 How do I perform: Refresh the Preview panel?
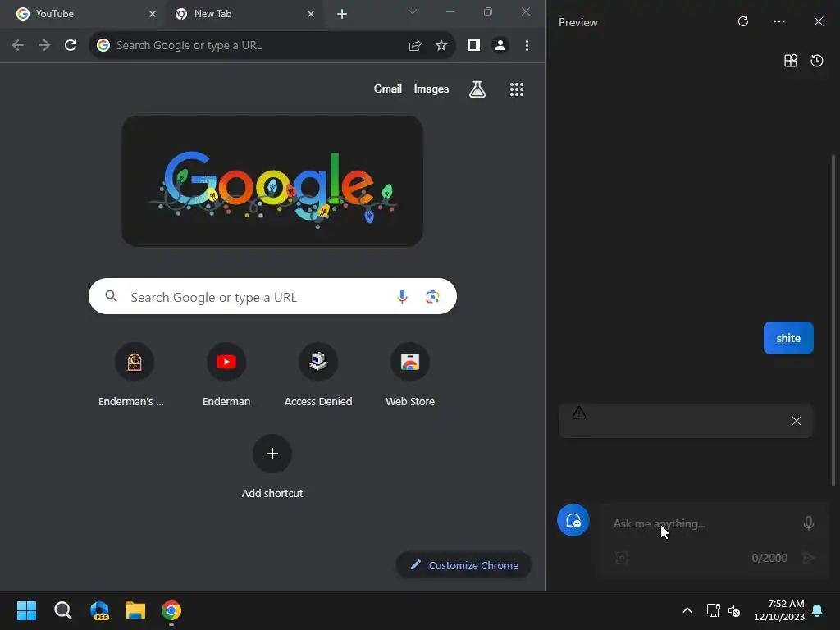743,21
